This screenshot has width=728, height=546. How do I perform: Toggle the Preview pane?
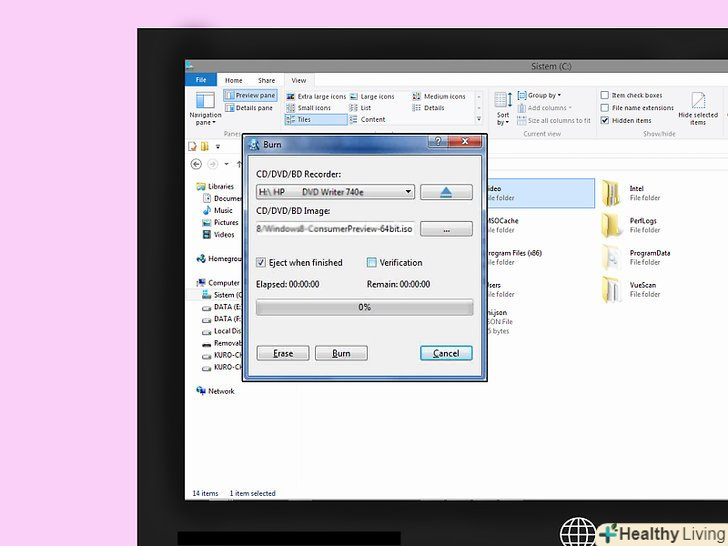pyautogui.click(x=250, y=95)
